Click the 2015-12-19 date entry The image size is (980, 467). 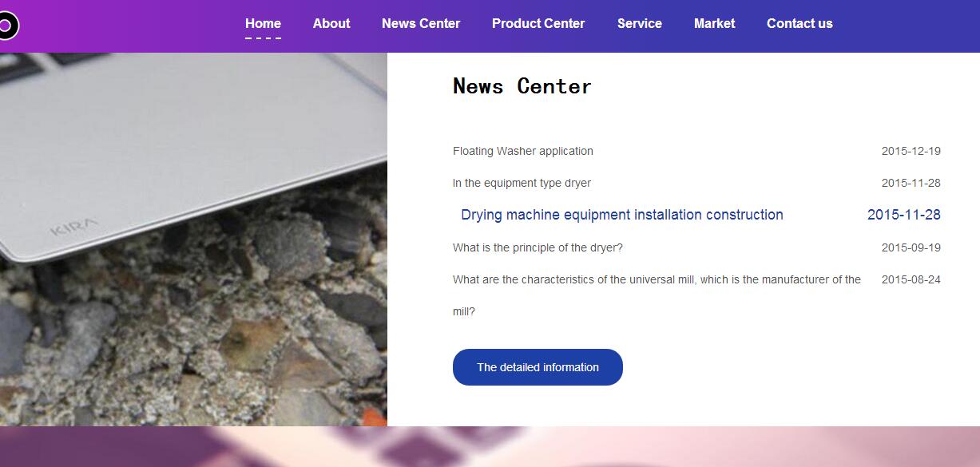pyautogui.click(x=911, y=151)
